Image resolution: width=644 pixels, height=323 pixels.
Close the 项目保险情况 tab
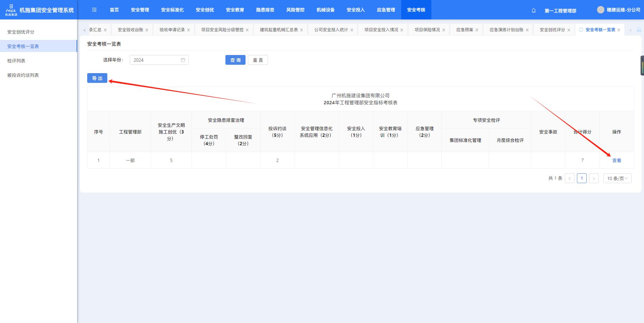444,30
